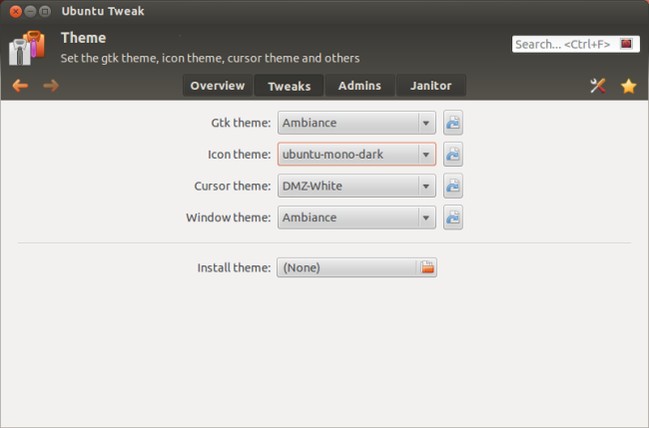The image size is (649, 428).
Task: Switch to the Tweaks tab
Action: tap(289, 86)
